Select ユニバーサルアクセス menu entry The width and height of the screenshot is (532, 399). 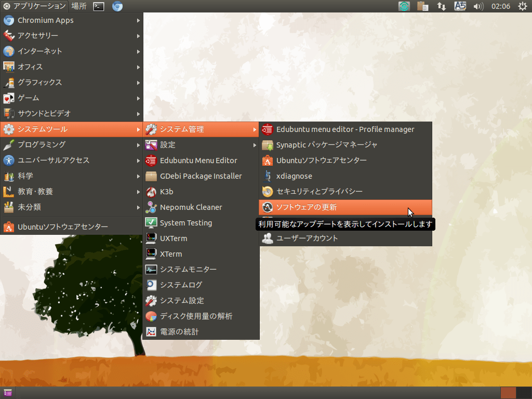pos(72,160)
